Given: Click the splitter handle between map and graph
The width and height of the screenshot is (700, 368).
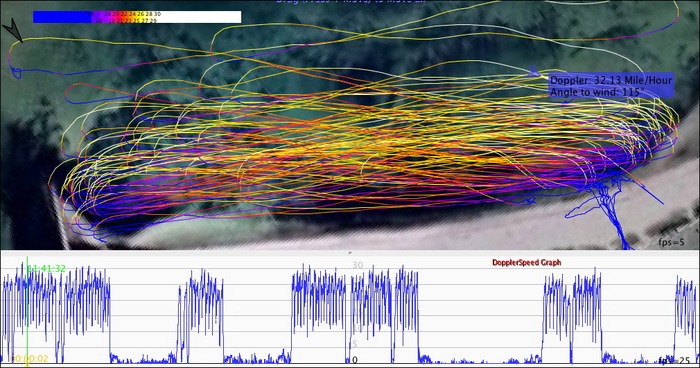Looking at the screenshot, I should (350, 252).
